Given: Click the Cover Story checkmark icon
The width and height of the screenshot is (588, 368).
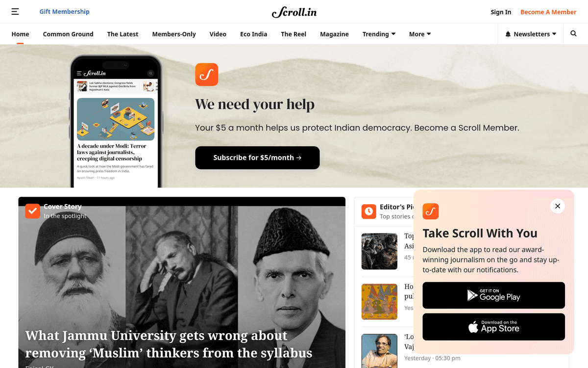Looking at the screenshot, I should 32,211.
